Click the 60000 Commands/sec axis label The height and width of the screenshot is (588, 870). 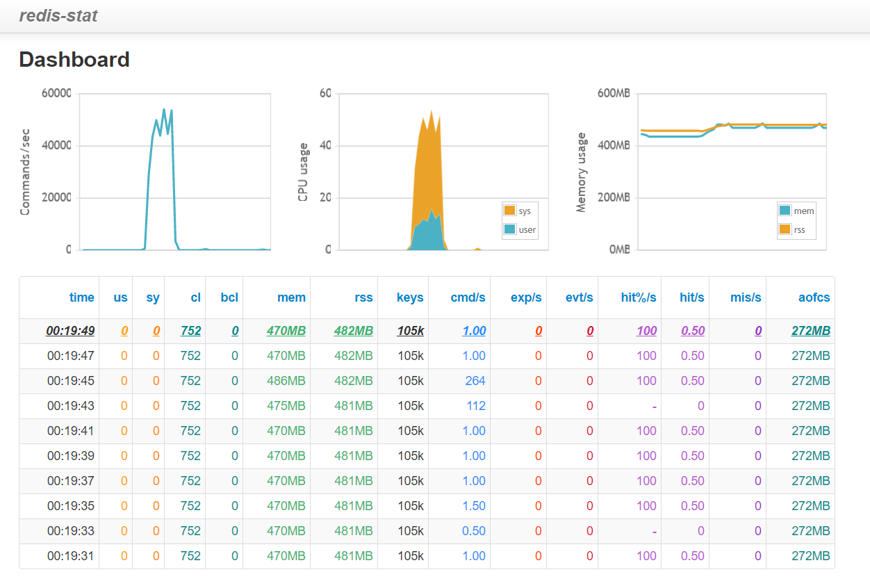click(56, 94)
